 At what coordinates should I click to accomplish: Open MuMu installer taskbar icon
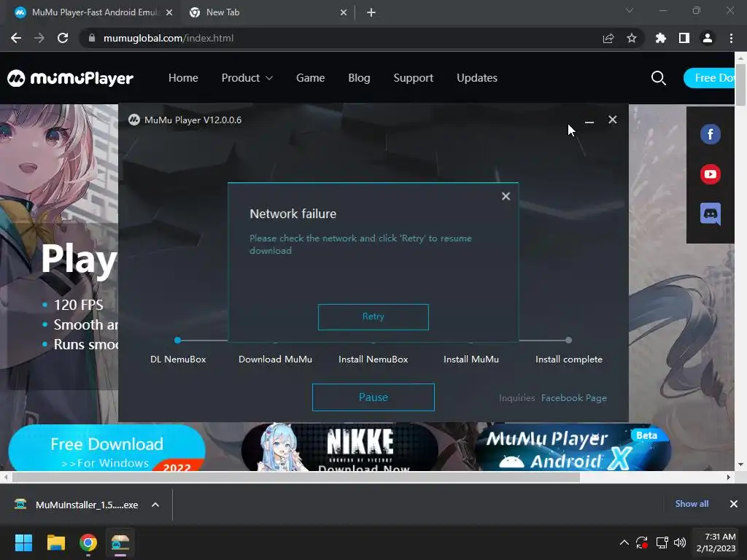pos(120,542)
